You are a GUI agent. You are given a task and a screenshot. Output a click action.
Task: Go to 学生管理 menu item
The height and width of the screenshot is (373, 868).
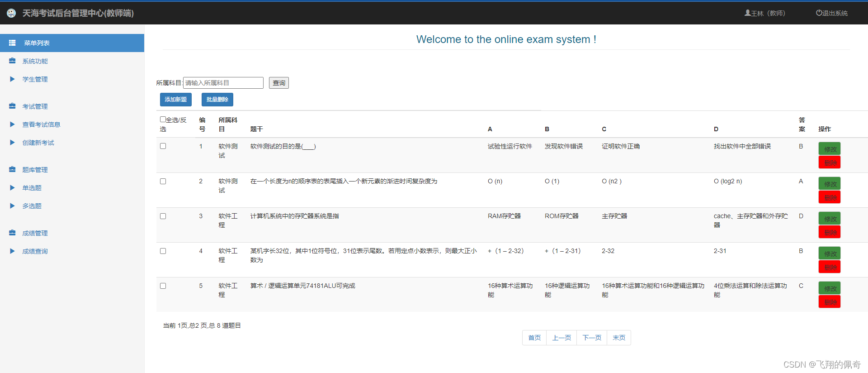point(35,79)
